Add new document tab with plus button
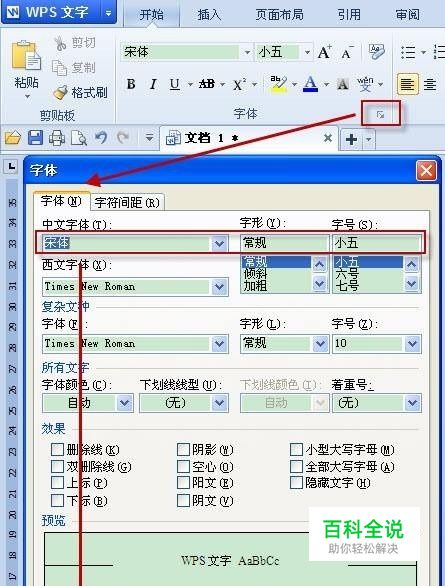 [x=352, y=139]
